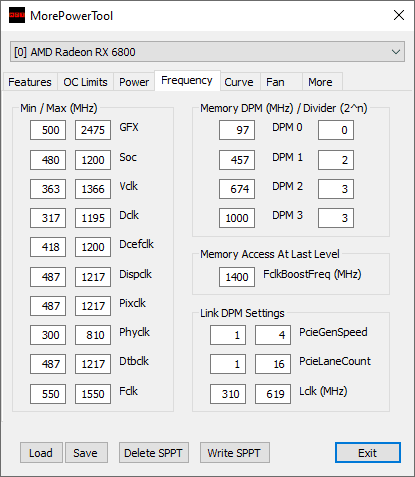Viewport: 415px width, 477px height.
Task: Click the Vclk maximum field showing 1366
Action: [93, 189]
